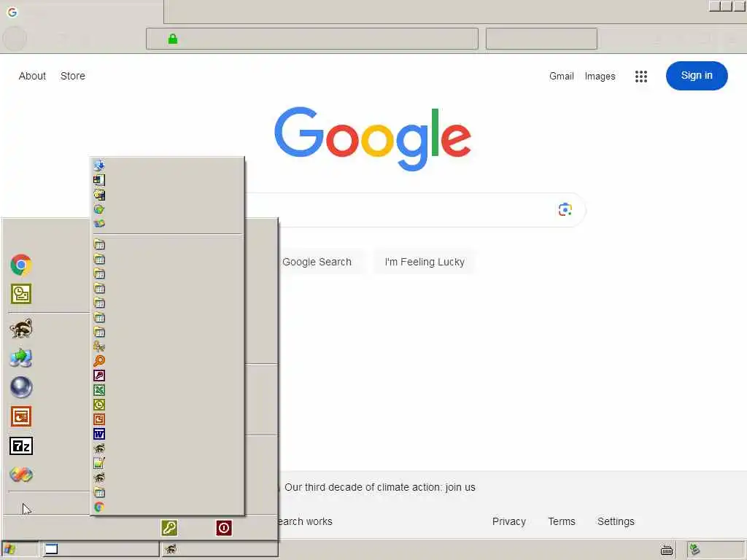
Task: Open the colorful infinity-loop application icon
Action: click(x=21, y=474)
